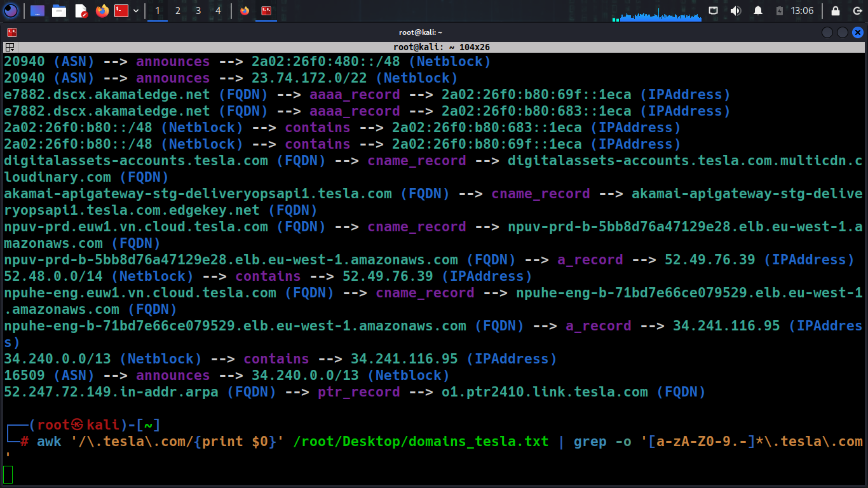Launch the text editor from the panel
The height and width of the screenshot is (488, 868).
pyautogui.click(x=81, y=11)
